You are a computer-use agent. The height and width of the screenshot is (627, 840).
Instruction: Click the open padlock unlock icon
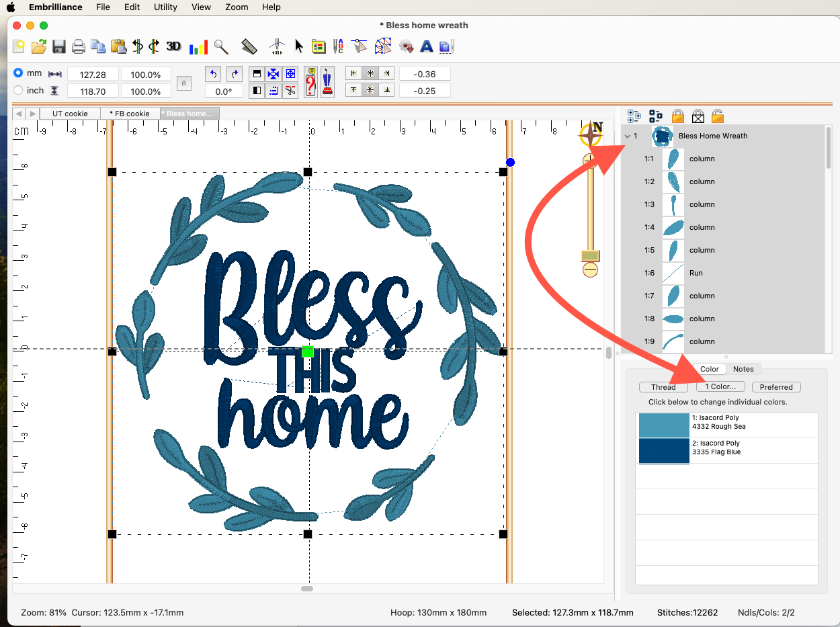click(x=718, y=116)
